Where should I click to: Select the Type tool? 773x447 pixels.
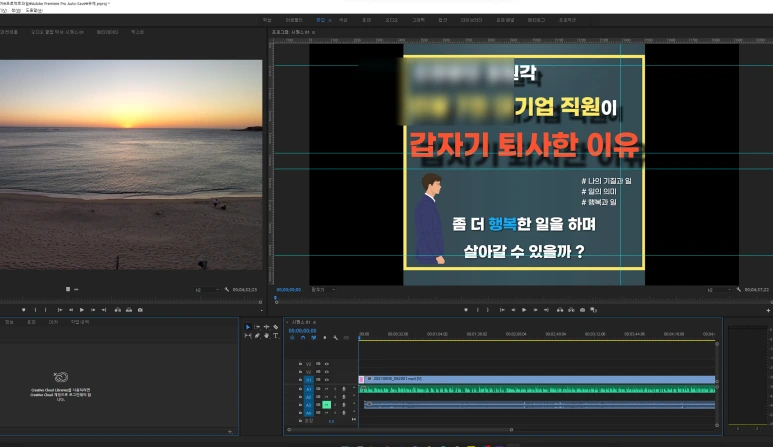276,336
